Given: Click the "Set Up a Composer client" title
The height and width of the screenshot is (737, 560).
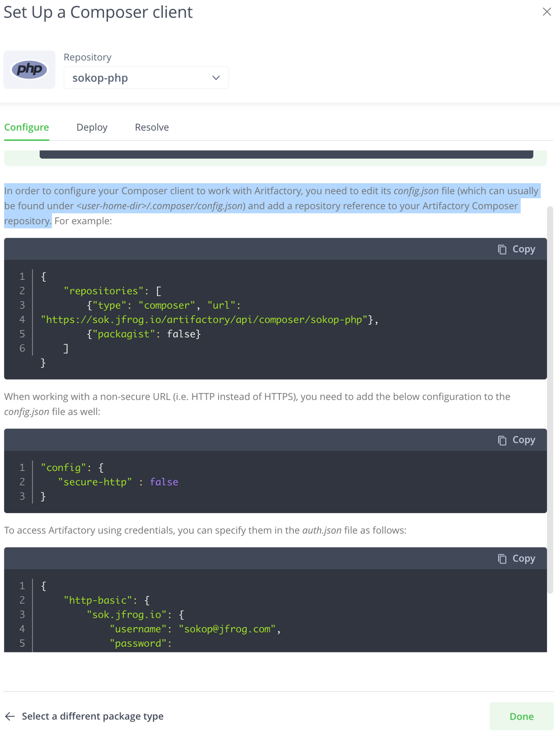Looking at the screenshot, I should point(98,12).
